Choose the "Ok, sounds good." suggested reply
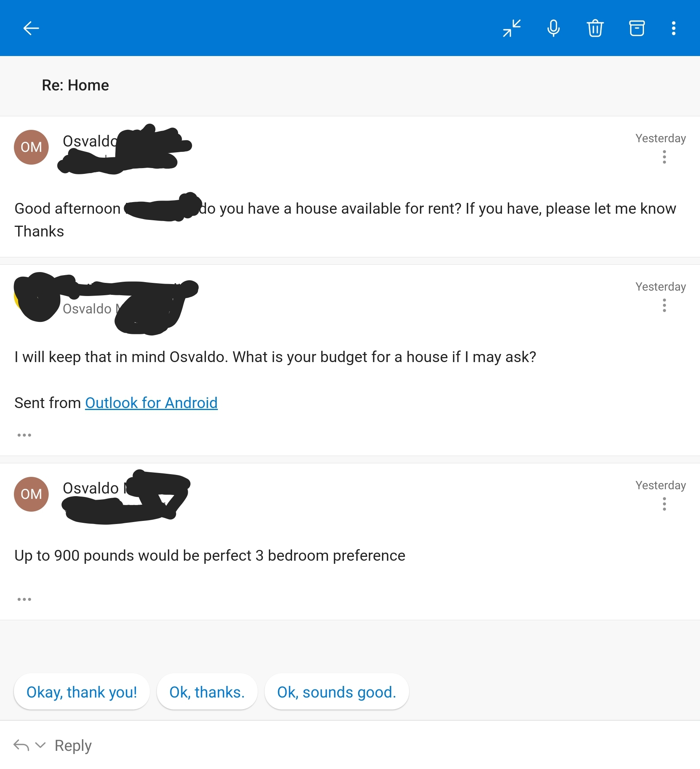 click(x=336, y=692)
